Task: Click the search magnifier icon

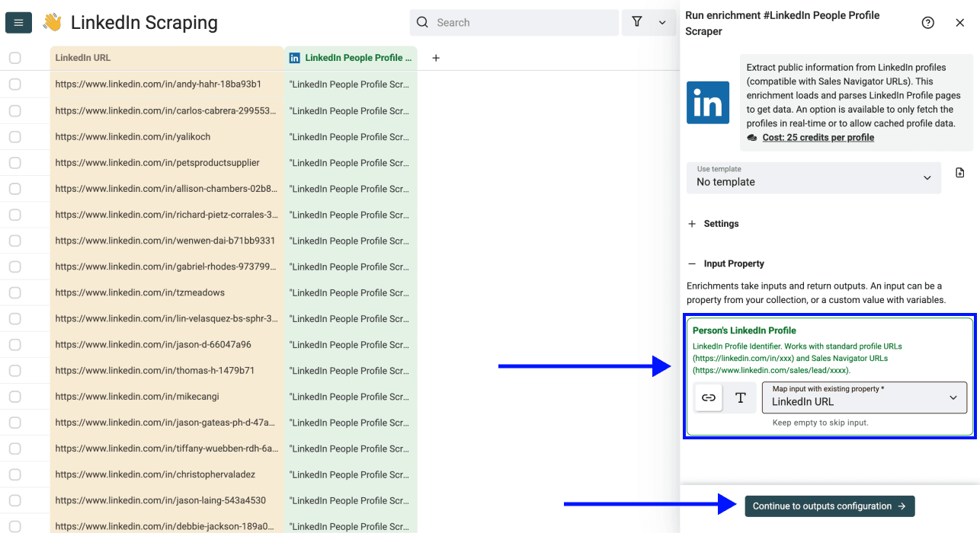Action: tap(422, 22)
